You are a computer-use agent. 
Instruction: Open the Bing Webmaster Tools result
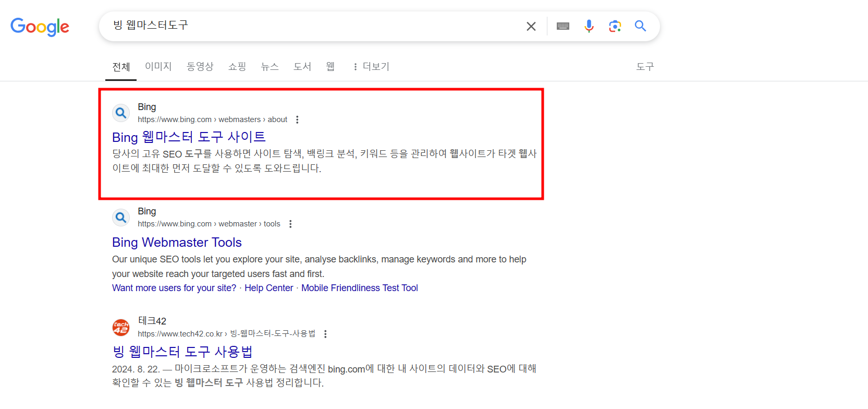point(177,243)
